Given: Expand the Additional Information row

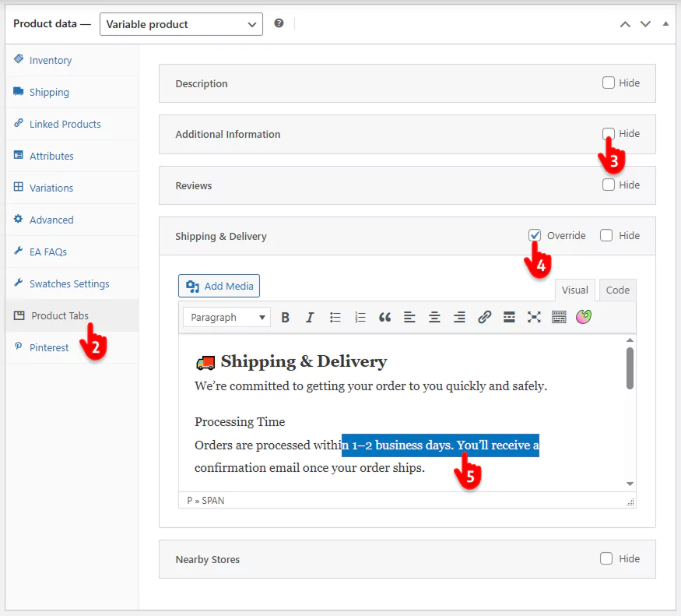Looking at the screenshot, I should coord(407,134).
